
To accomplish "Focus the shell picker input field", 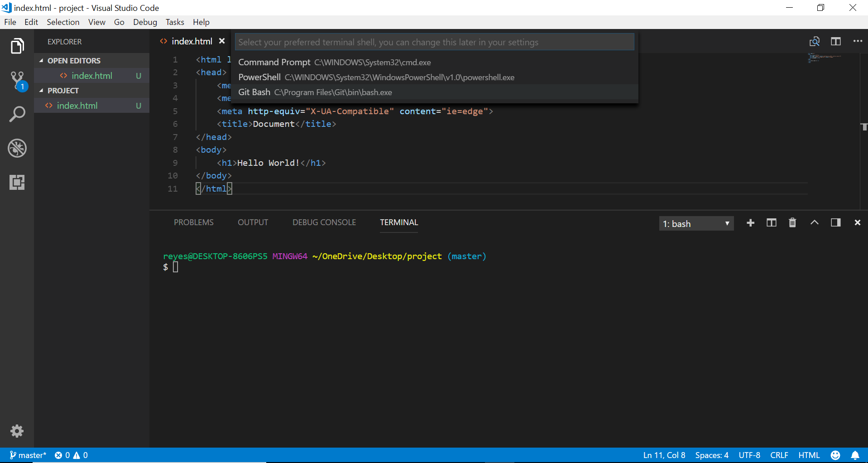I will click(435, 42).
